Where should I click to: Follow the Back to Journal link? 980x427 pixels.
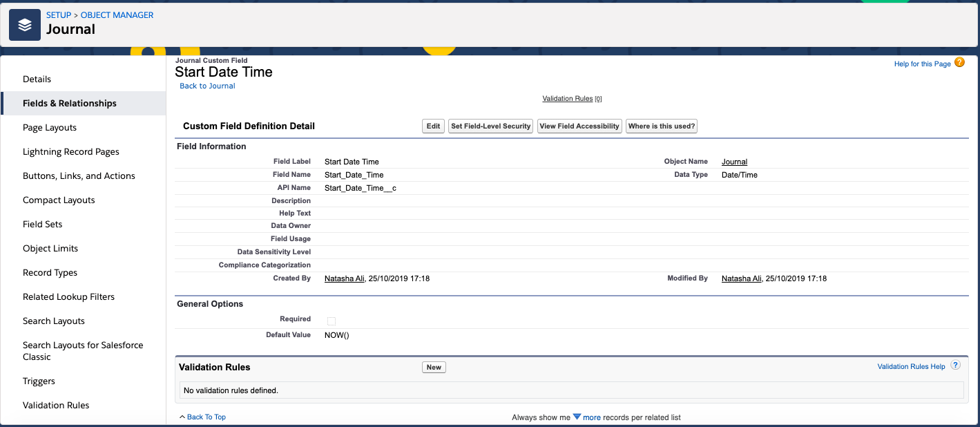pos(207,86)
